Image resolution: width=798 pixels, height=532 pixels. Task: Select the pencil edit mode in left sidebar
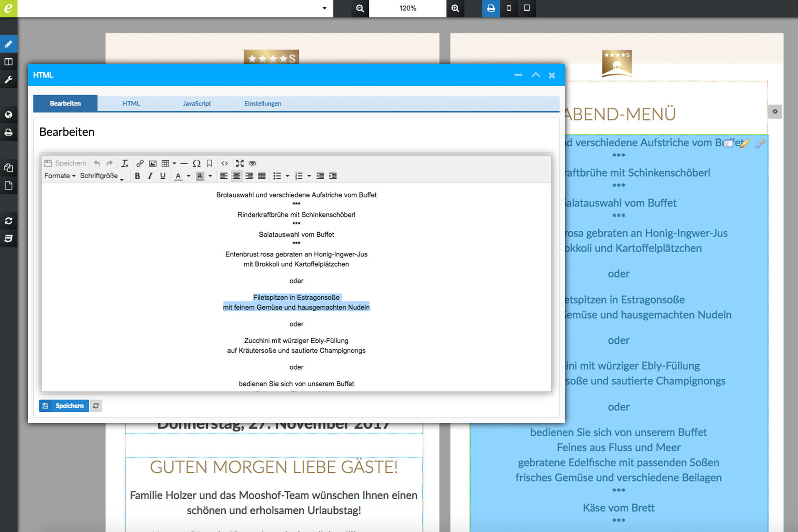[8, 44]
